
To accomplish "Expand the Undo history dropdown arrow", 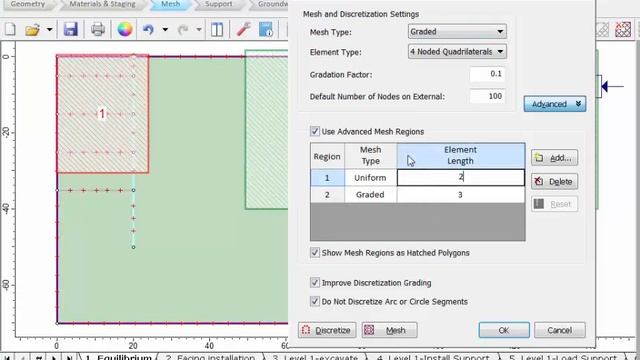I will (x=165, y=29).
